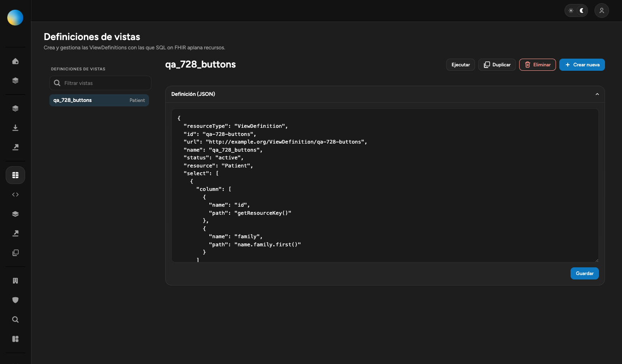Select the dark theme moon option
622x364 pixels.
[582, 11]
